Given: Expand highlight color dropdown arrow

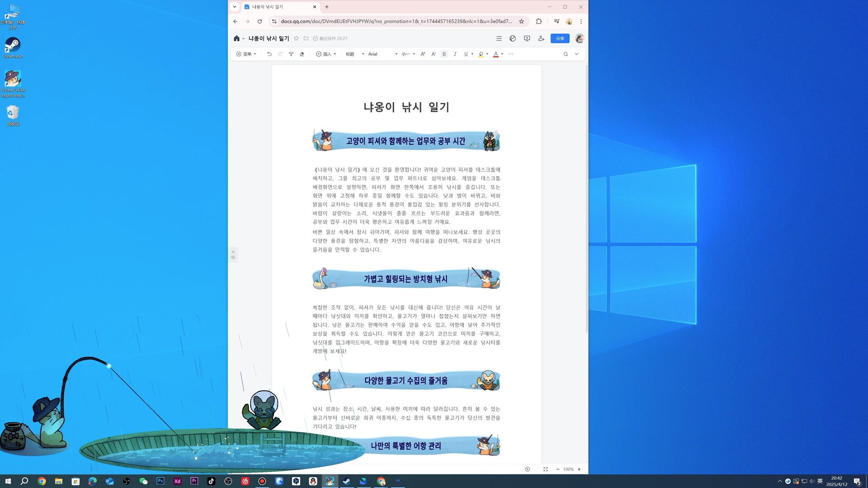Looking at the screenshot, I should tap(487, 54).
